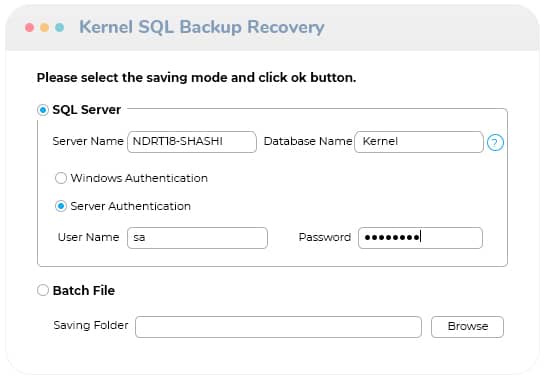The height and width of the screenshot is (380, 545).
Task: Click the red close window dot
Action: pos(30,27)
